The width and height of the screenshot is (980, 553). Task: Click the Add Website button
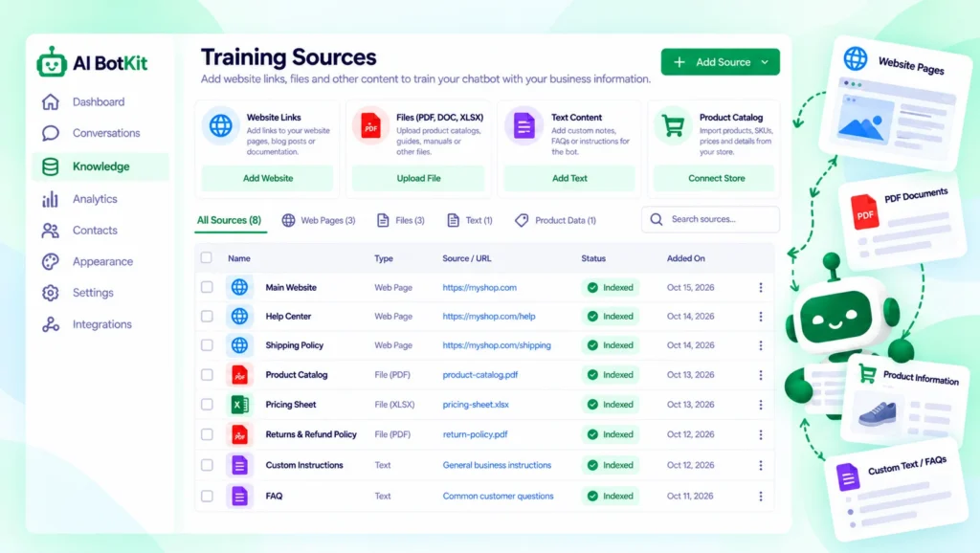[268, 178]
